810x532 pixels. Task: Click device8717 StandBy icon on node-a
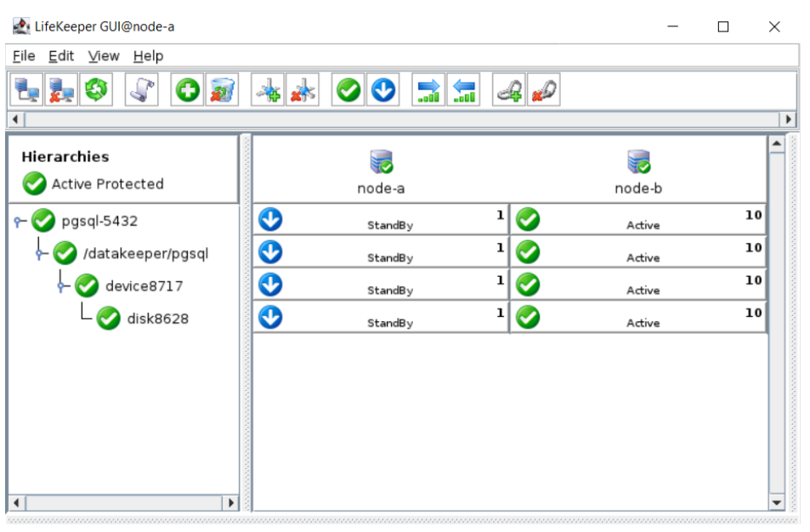[x=270, y=285]
